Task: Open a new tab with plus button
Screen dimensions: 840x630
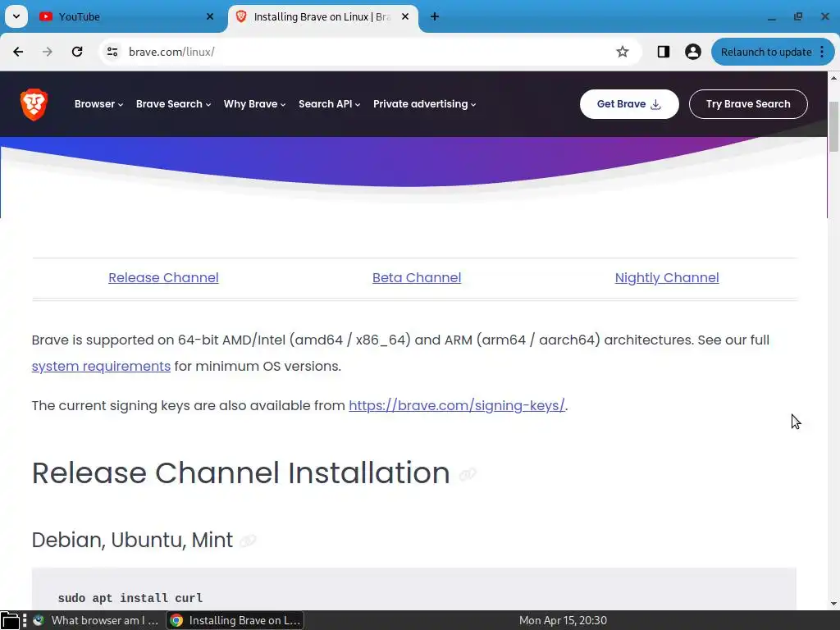Action: [x=435, y=16]
